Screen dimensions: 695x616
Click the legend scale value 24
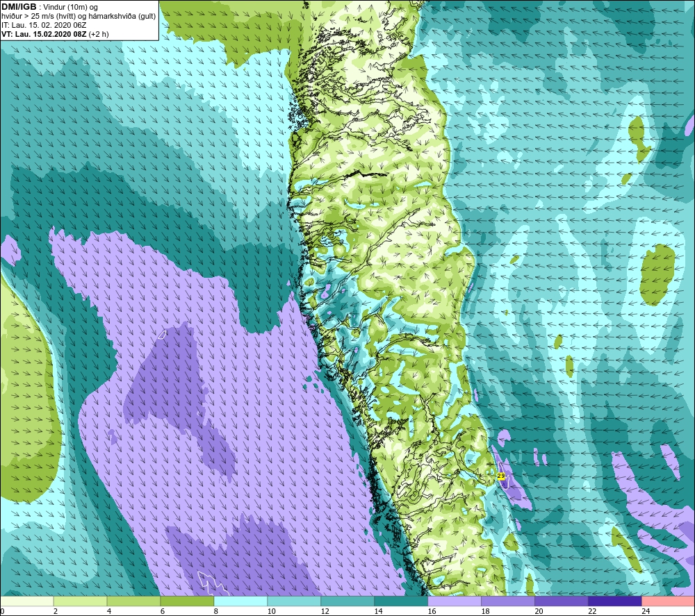(646, 611)
